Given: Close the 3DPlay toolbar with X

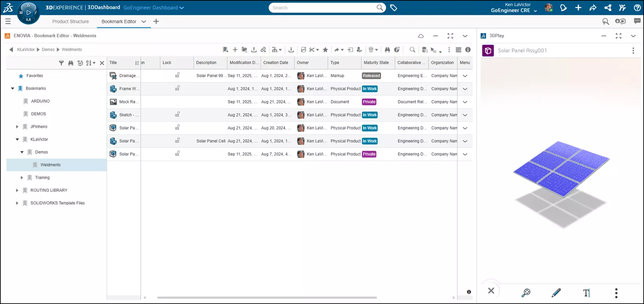Looking at the screenshot, I should 491,291.
